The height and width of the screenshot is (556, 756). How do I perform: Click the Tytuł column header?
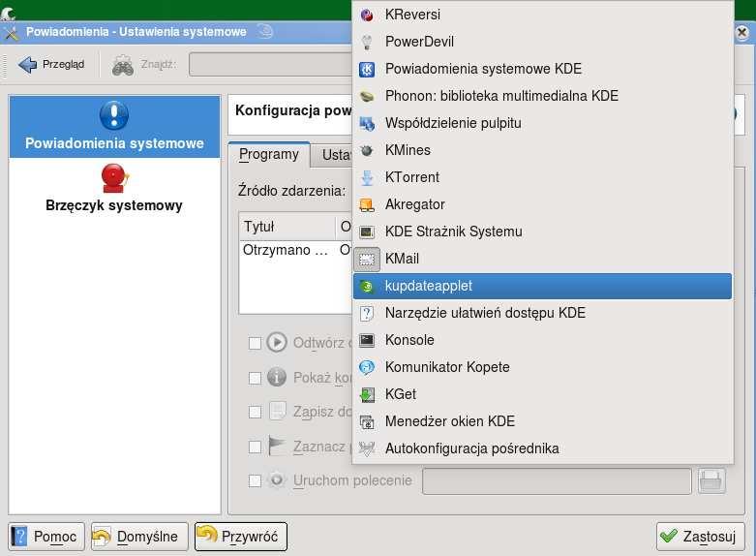pyautogui.click(x=287, y=227)
